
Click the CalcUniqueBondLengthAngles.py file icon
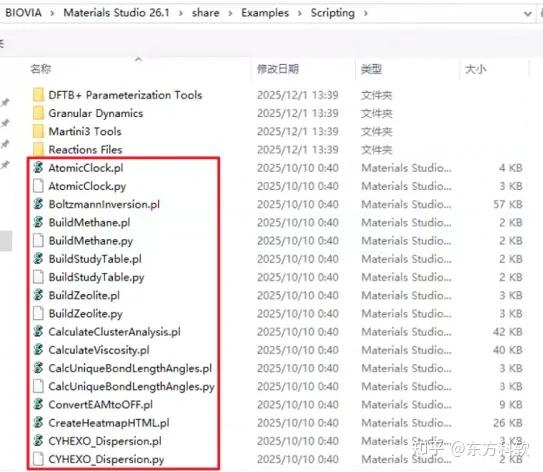tap(38, 386)
